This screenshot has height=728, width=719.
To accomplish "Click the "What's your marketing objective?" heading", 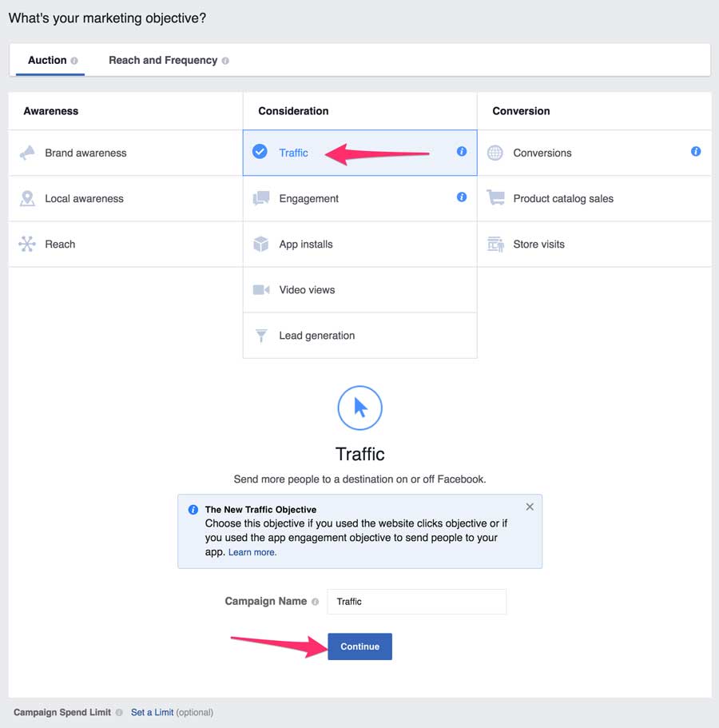I will coord(107,18).
